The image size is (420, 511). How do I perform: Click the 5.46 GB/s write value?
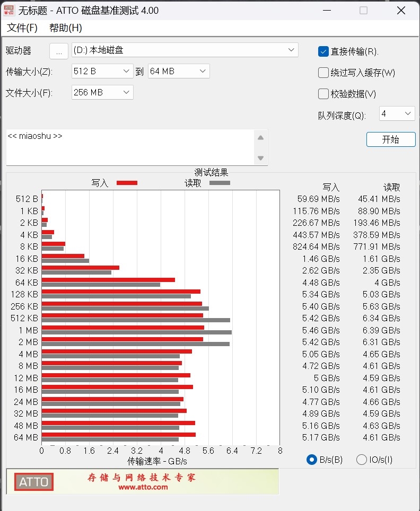point(321,330)
